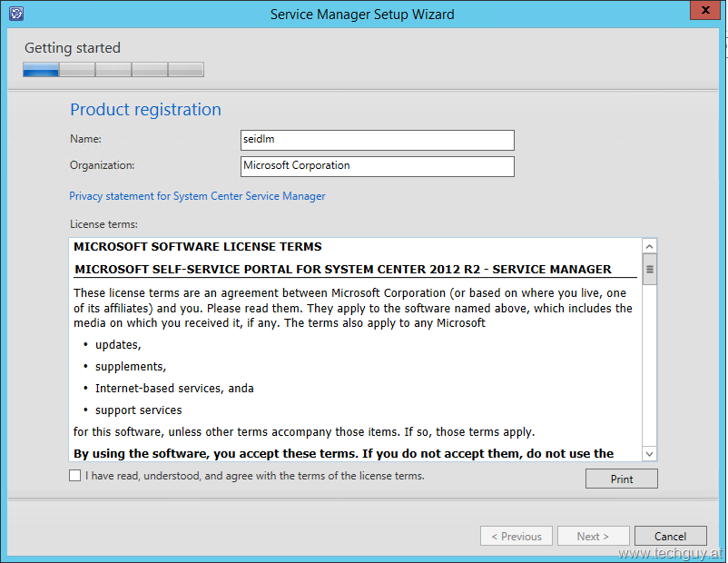Click the license terms scrollbar thumb

pyautogui.click(x=650, y=269)
